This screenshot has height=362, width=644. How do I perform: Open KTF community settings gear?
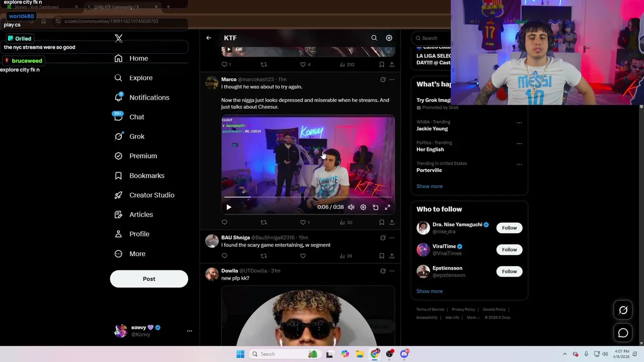(389, 38)
